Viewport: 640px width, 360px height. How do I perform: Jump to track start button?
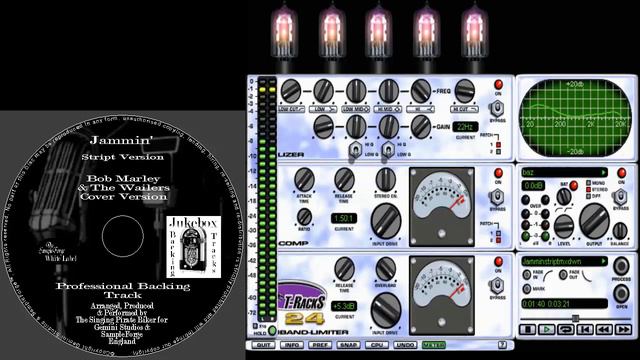click(585, 329)
